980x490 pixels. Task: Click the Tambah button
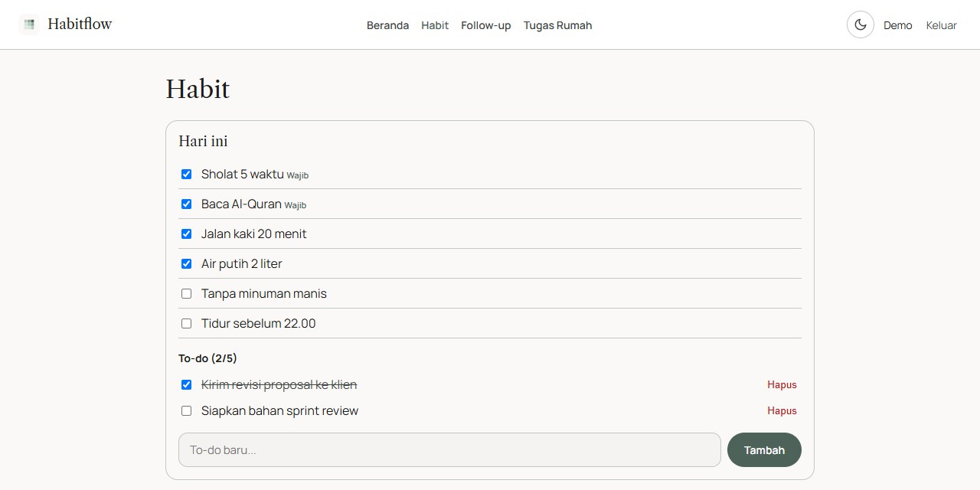(764, 450)
